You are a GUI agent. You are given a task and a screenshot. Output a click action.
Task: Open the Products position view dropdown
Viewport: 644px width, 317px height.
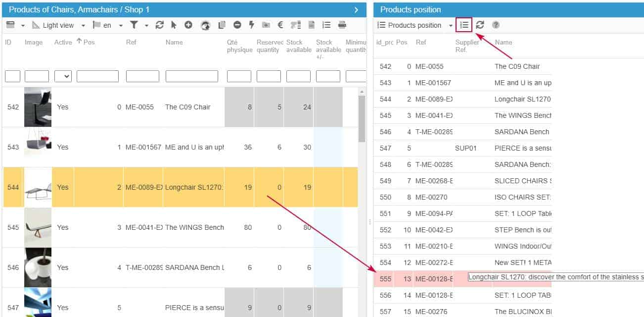point(451,25)
